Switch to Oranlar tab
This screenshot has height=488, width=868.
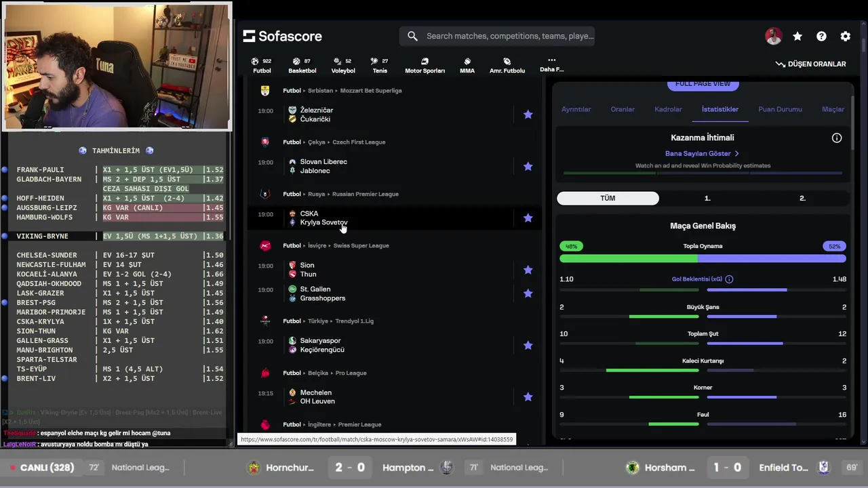[x=623, y=109]
